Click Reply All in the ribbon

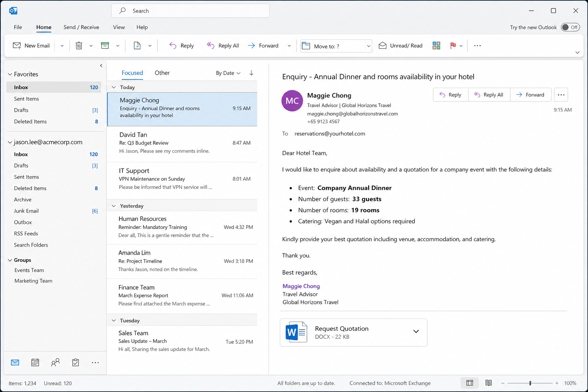pos(223,46)
